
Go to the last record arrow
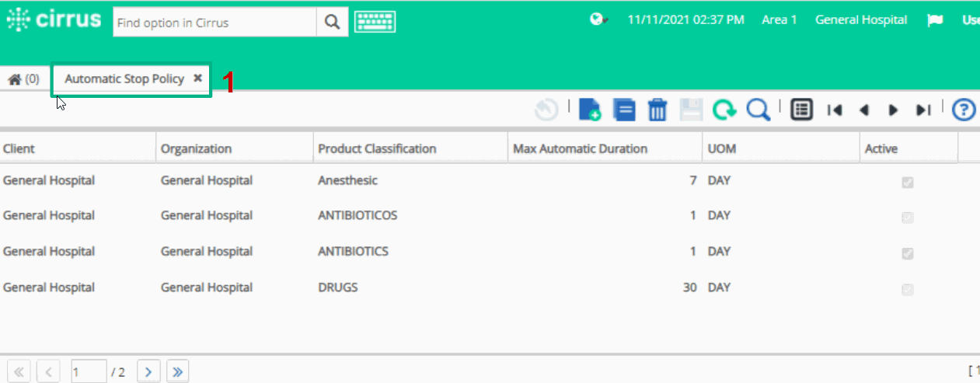point(922,110)
